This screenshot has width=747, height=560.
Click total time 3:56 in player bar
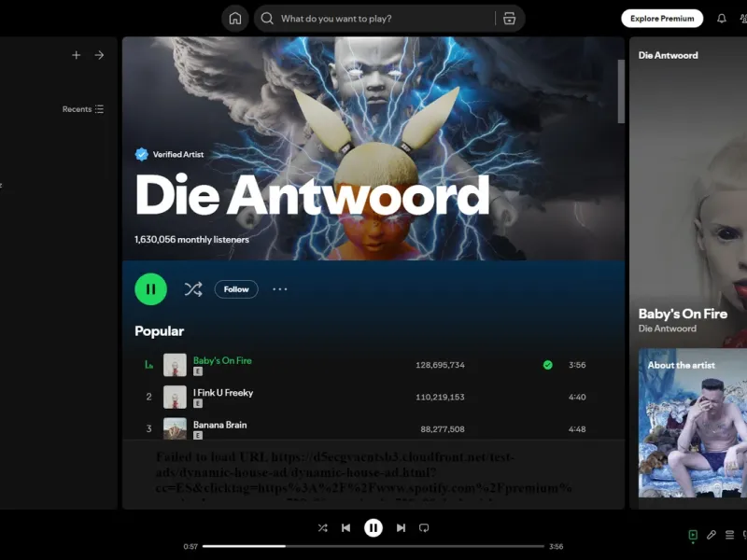tap(556, 547)
